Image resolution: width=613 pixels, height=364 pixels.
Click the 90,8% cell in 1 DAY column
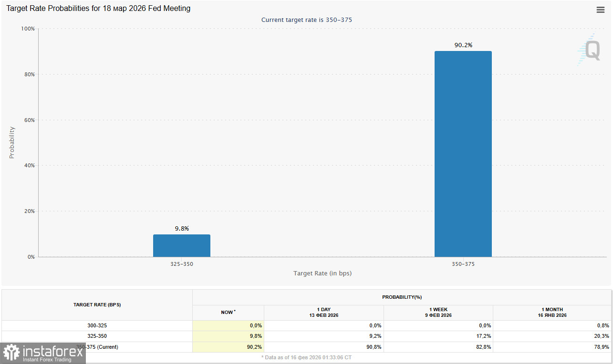(323, 347)
